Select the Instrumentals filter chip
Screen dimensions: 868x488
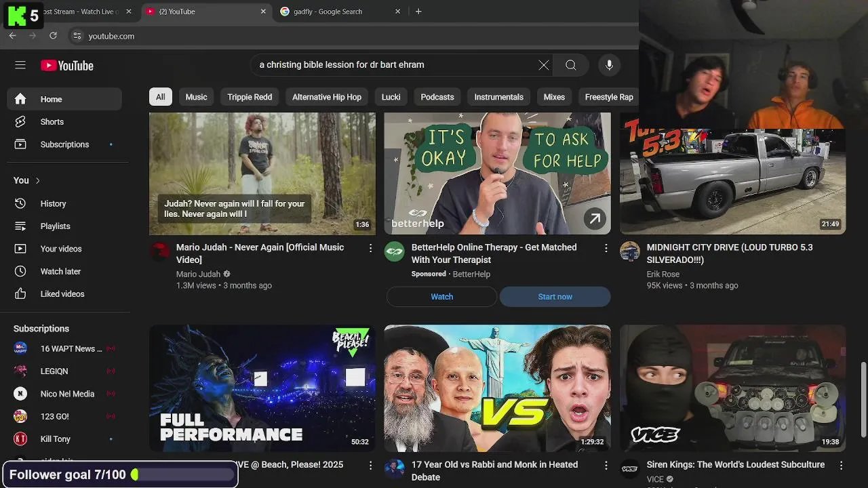pos(498,97)
